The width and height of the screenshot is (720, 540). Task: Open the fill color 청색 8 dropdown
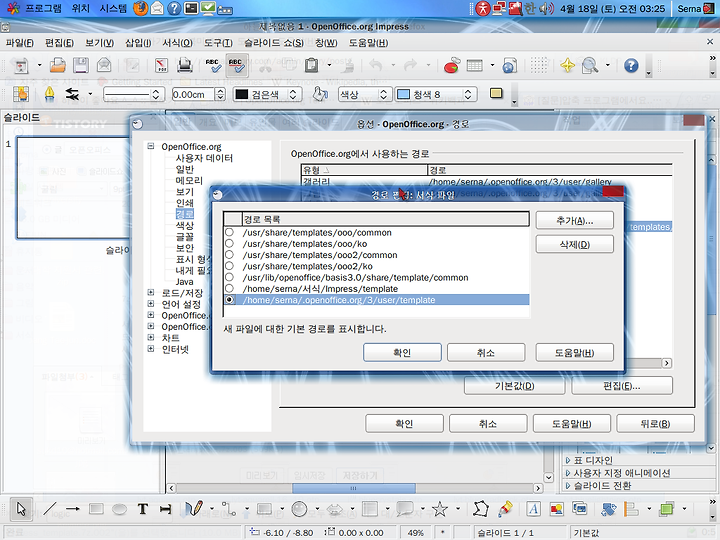click(467, 95)
